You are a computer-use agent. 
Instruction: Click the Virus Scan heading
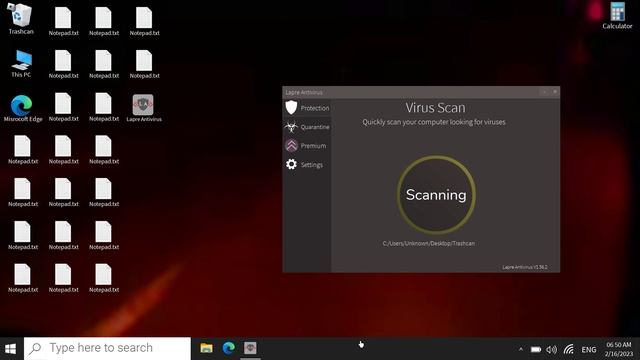(x=435, y=108)
